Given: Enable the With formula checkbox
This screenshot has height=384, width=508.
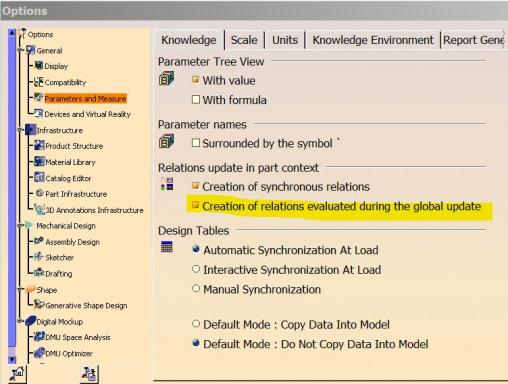Looking at the screenshot, I should tap(196, 99).
